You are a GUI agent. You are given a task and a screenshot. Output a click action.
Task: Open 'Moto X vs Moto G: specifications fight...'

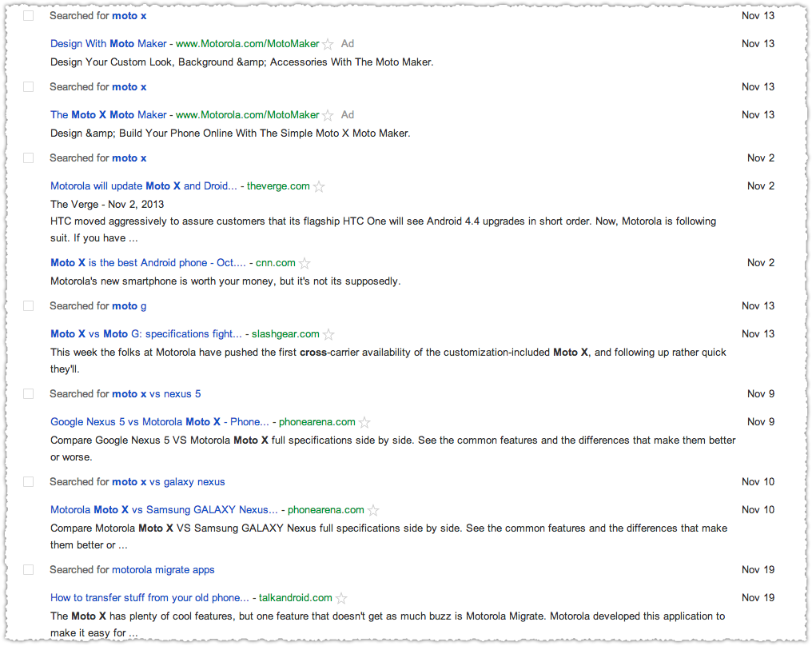(146, 334)
